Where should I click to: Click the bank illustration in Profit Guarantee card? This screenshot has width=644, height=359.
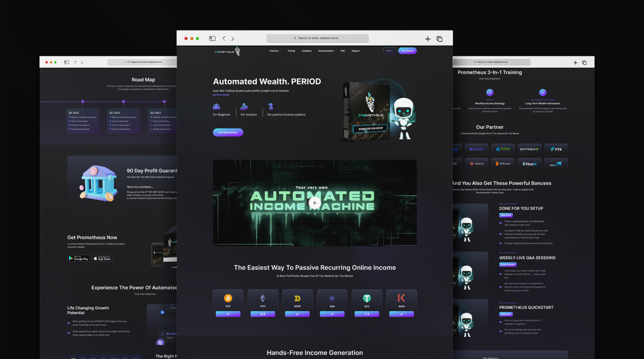99,183
